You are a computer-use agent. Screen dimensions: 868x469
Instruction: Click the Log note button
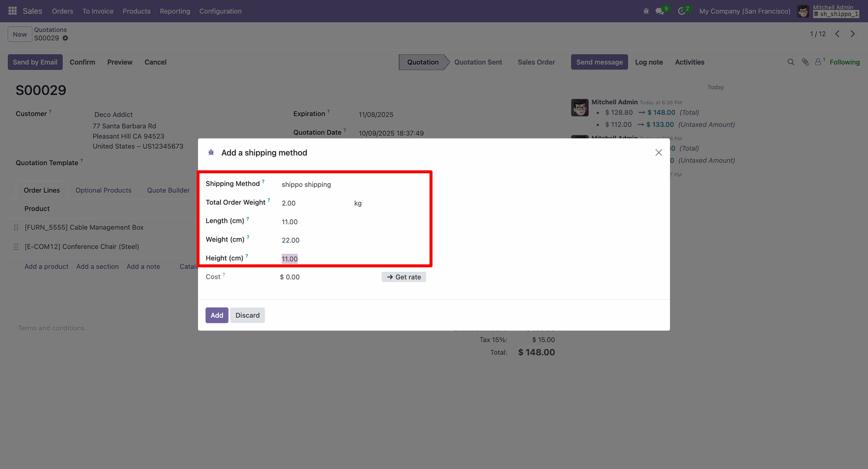click(649, 62)
